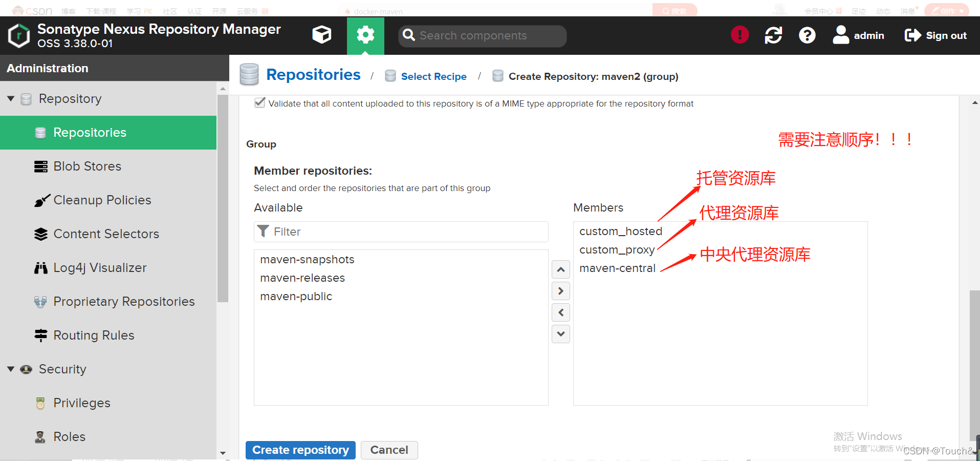This screenshot has width=980, height=461.
Task: Open Routing Rules in the sidebar
Action: pos(108,336)
